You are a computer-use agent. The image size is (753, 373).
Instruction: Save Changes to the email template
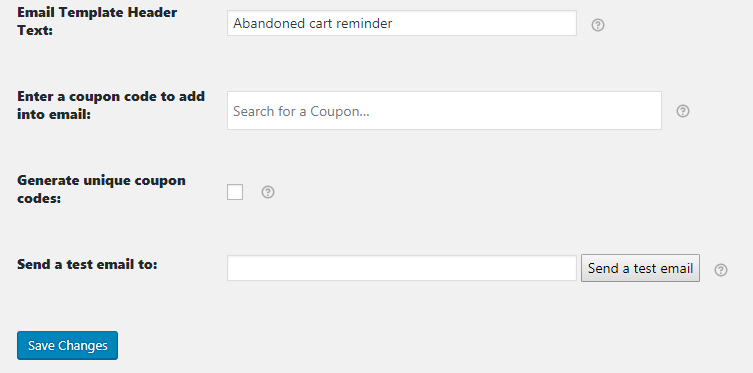pyautogui.click(x=67, y=345)
